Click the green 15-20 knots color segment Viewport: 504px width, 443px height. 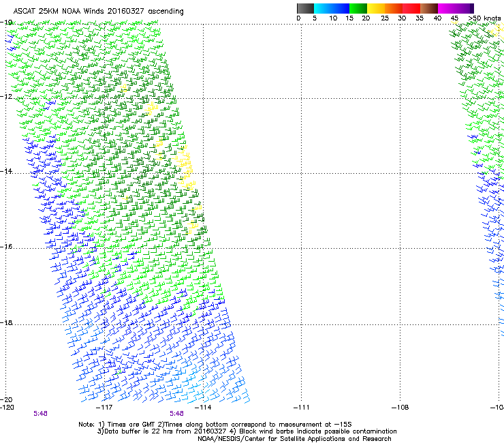[358, 8]
